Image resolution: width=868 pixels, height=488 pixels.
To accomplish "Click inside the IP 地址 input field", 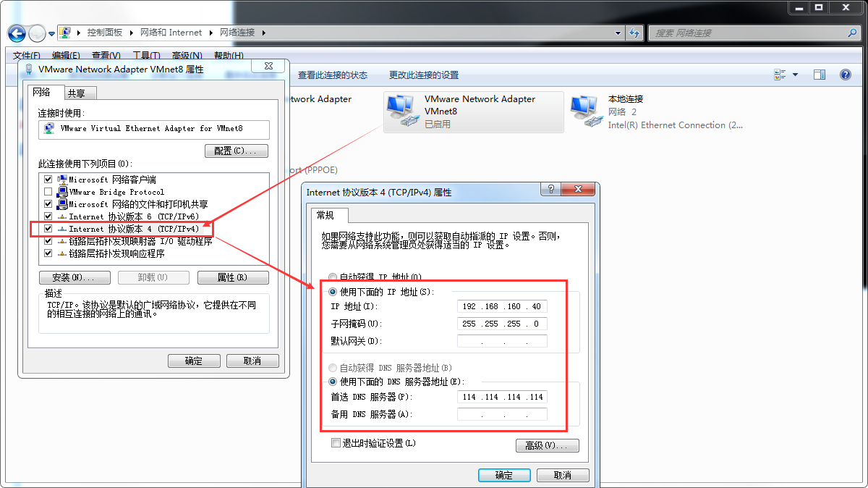I will pos(502,306).
